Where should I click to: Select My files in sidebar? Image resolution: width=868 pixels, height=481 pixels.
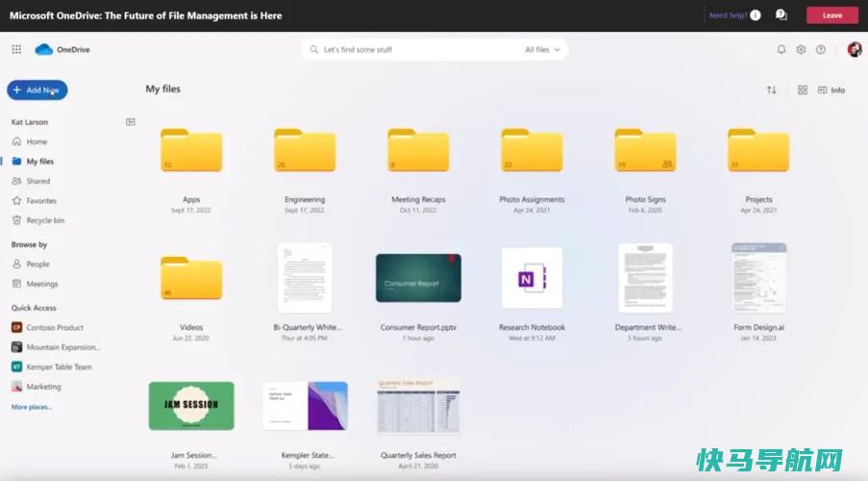click(34, 162)
